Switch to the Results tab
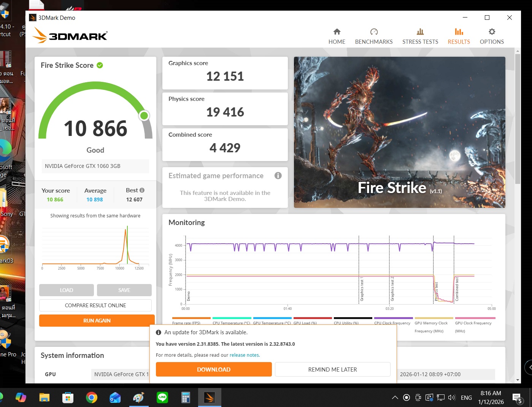The width and height of the screenshot is (532, 407). tap(459, 36)
